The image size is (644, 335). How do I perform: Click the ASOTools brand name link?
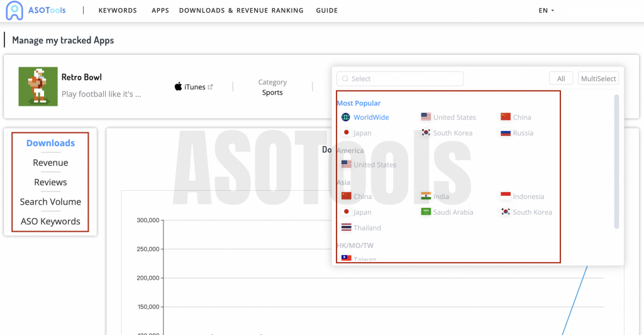coord(47,10)
